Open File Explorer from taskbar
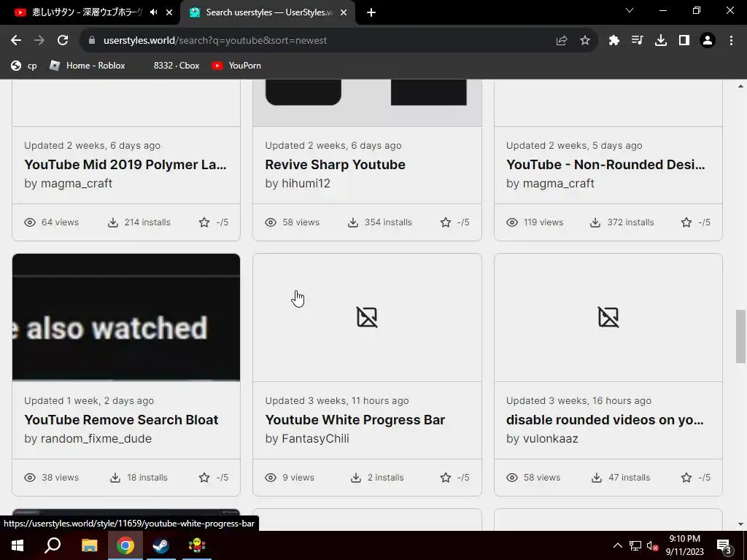The image size is (747, 560). [89, 545]
